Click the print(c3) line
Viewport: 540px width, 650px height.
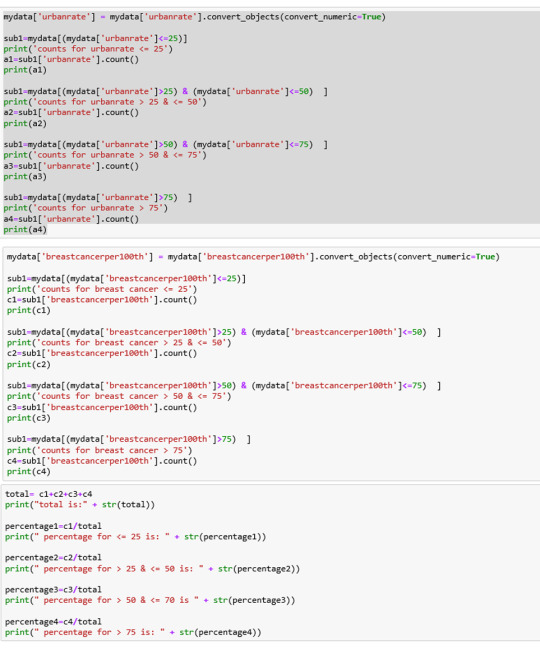click(29, 418)
